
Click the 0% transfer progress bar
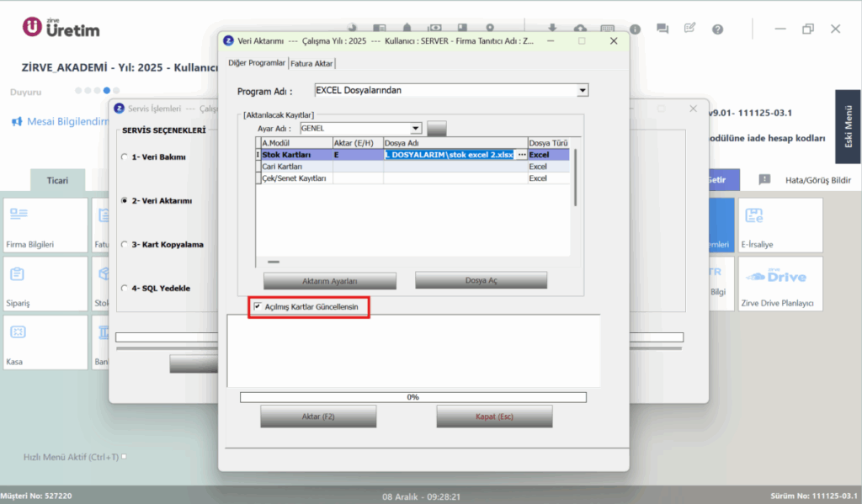tap(412, 397)
